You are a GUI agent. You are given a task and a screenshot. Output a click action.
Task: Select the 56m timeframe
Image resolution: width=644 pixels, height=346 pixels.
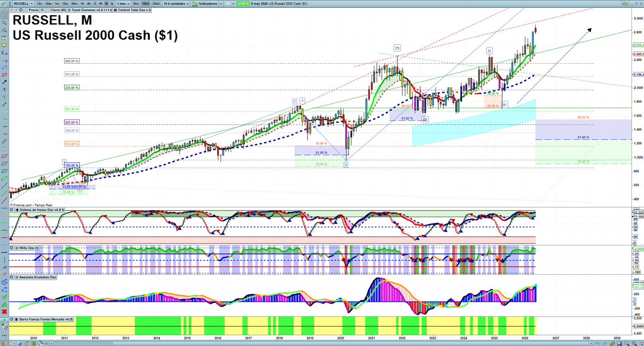[x=74, y=4]
